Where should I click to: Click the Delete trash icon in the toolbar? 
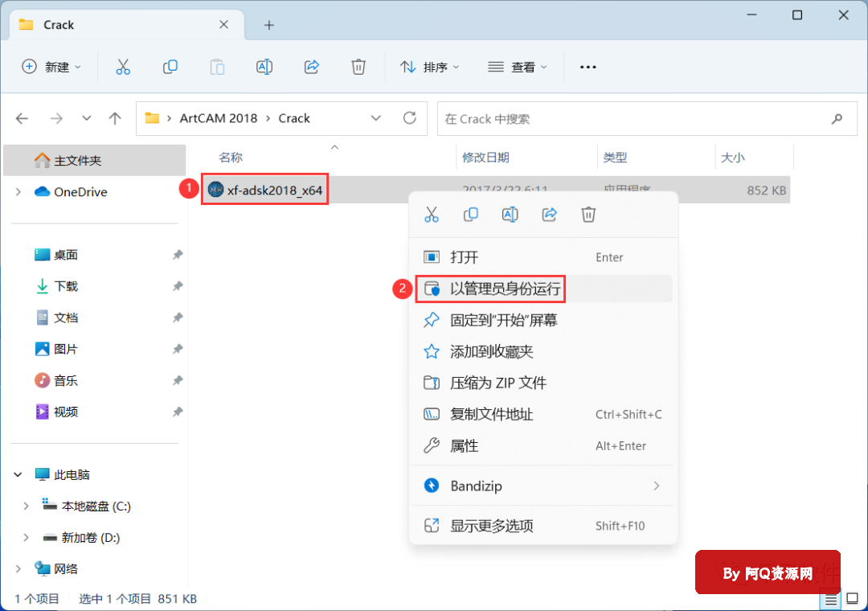(x=358, y=67)
